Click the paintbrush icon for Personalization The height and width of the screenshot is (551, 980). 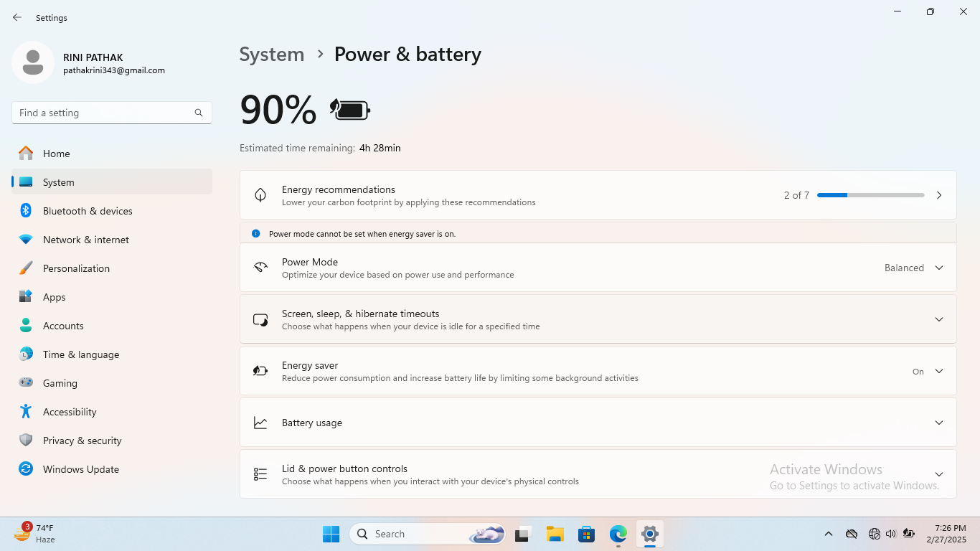click(26, 268)
